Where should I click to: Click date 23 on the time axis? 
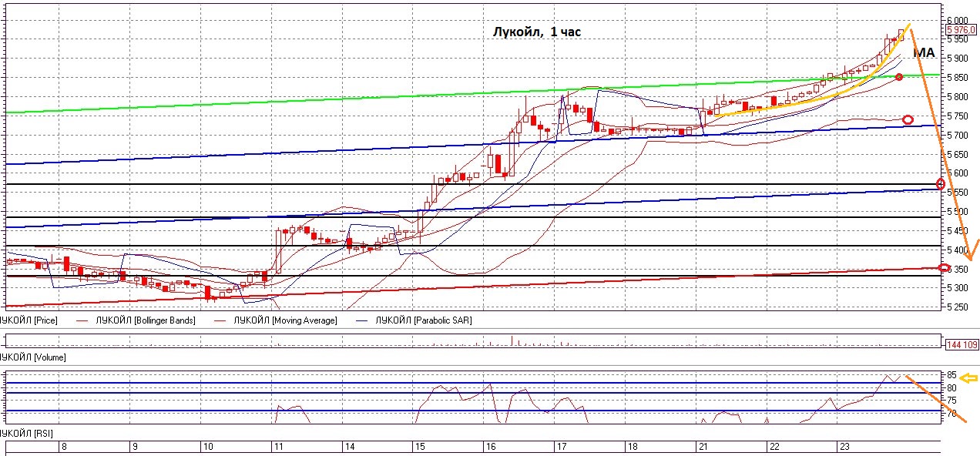coord(844,447)
